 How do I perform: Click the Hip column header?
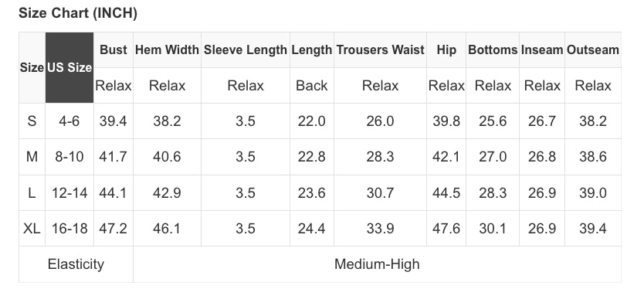[446, 49]
